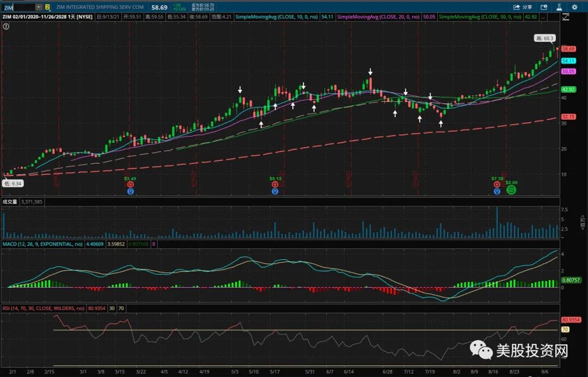The width and height of the screenshot is (588, 377).
Task: Open the 分享 share menu
Action: [x=522, y=7]
